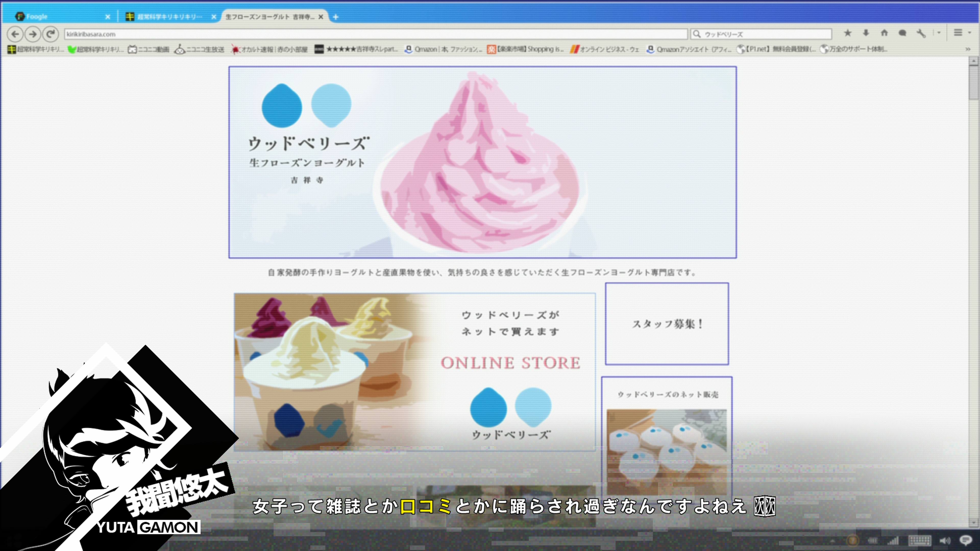Go to the home page icon
Viewport: 980px width, 551px height.
[884, 33]
